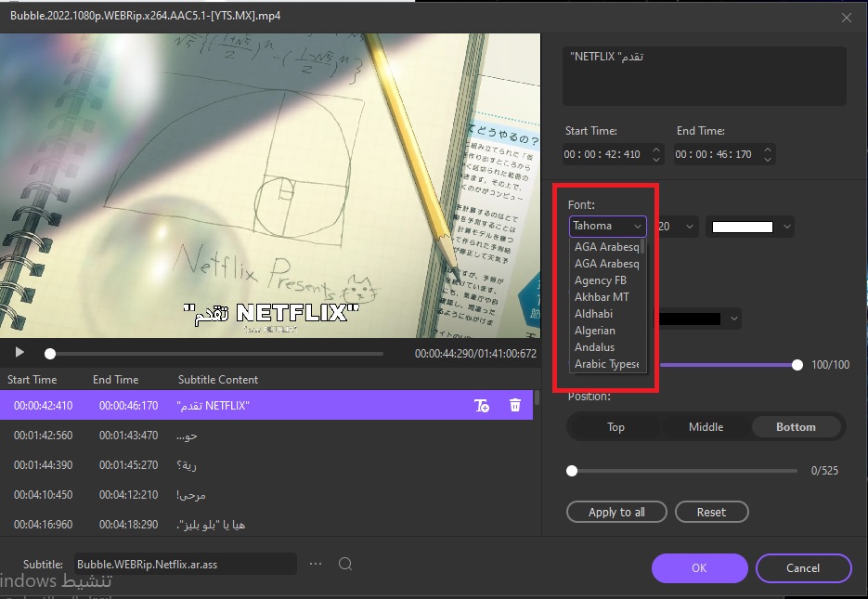Screen dimensions: 868x599
Task: Choose Algerian from font list
Action: point(595,331)
